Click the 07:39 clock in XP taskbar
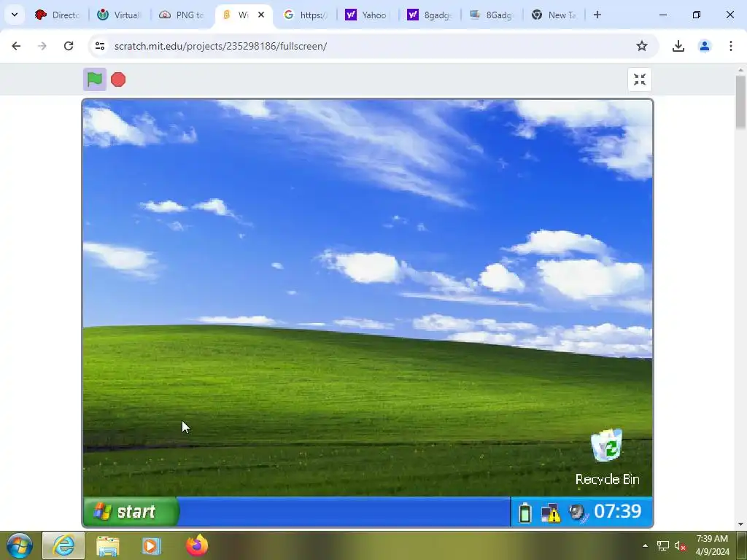Screen dimensions: 747x560 point(618,511)
